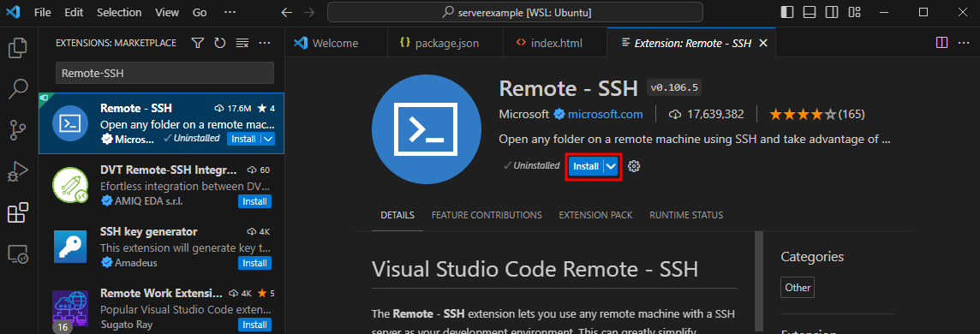
Task: Install Remote - SSH from list item
Action: (x=244, y=139)
